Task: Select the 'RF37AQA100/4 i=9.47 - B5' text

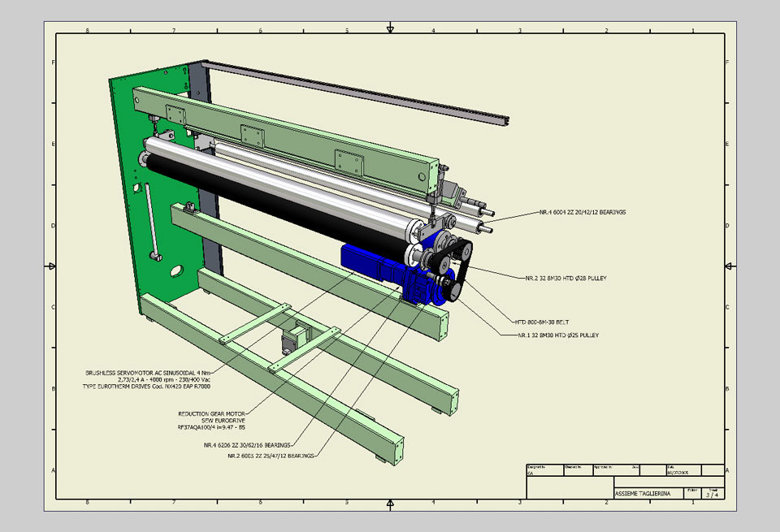Action: coord(211,427)
